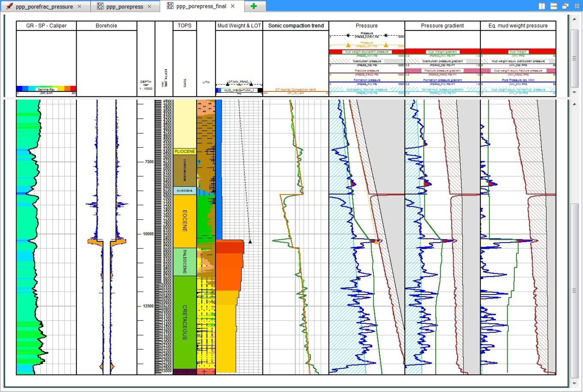
Task: Click the log plot icon on the ppp_porepress tab
Action: tap(100, 6)
